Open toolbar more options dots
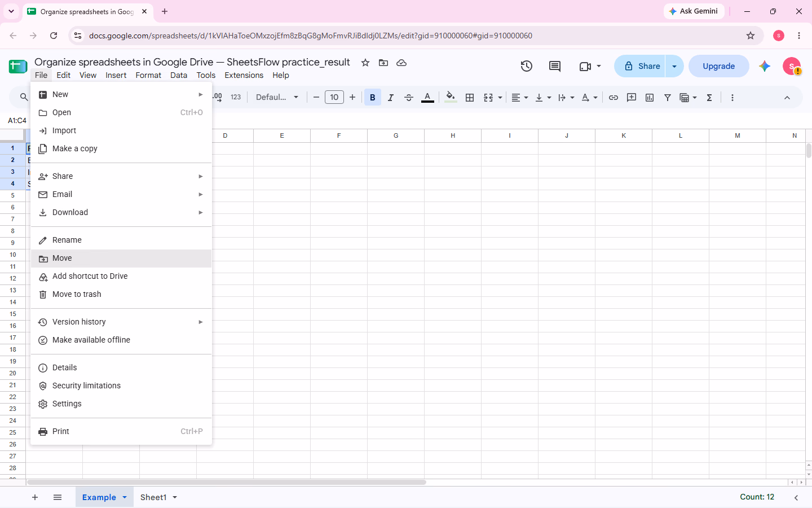812x508 pixels. point(732,98)
